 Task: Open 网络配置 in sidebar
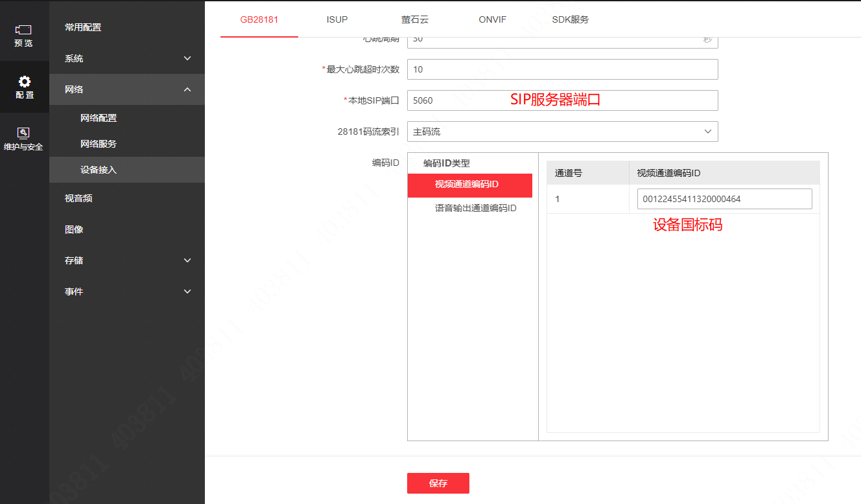[x=99, y=118]
